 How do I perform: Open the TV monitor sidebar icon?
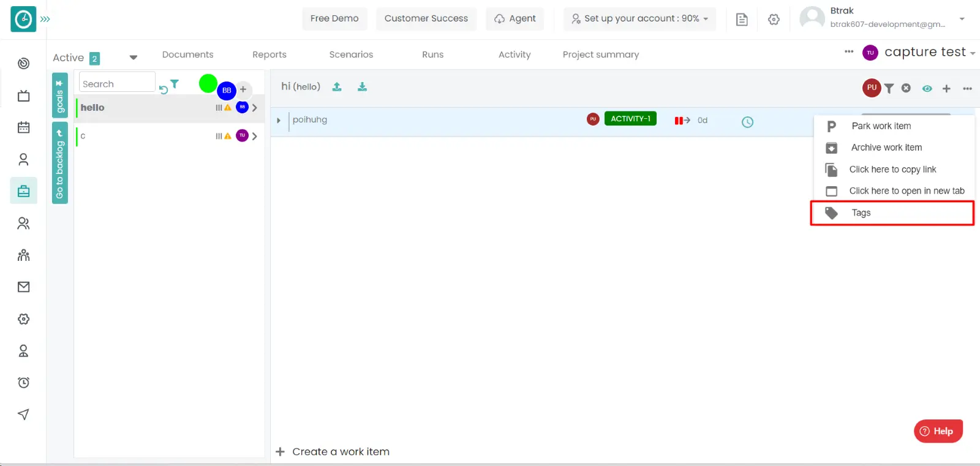(23, 96)
